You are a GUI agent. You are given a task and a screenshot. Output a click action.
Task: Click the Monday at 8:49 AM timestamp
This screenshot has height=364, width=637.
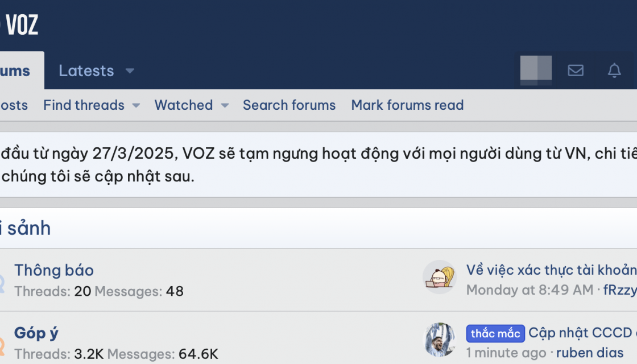point(530,289)
